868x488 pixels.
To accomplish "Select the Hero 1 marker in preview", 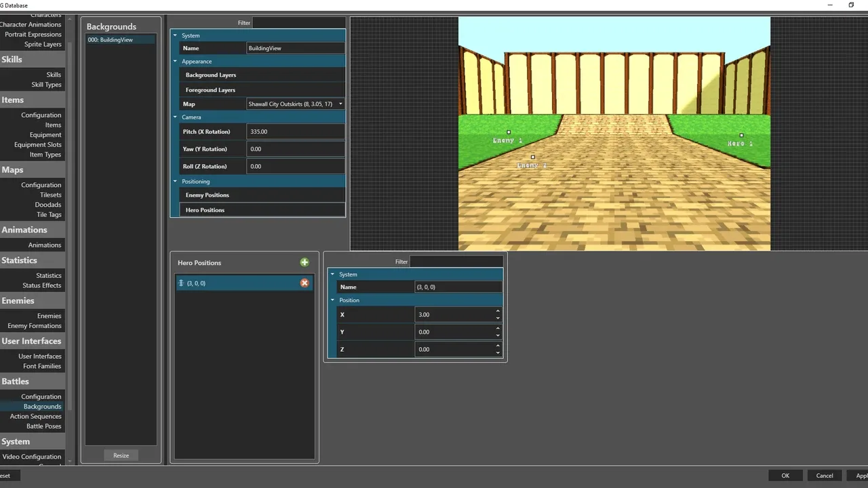I will (x=741, y=136).
